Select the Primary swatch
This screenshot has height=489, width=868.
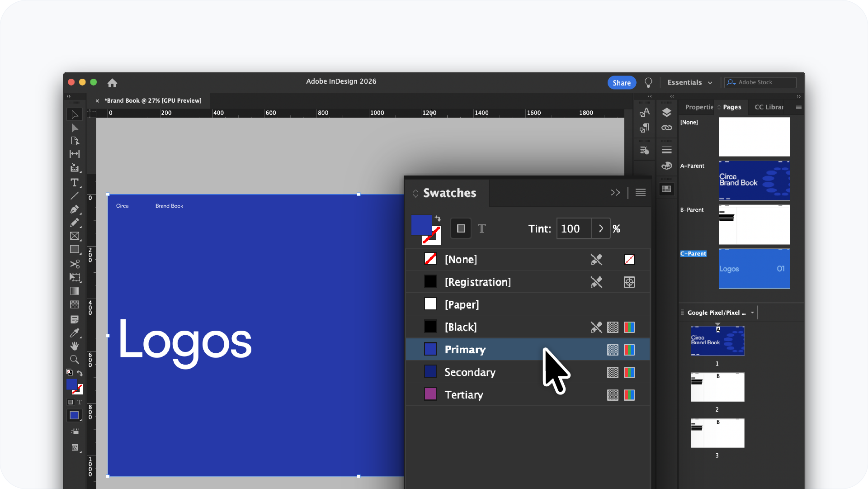point(528,350)
